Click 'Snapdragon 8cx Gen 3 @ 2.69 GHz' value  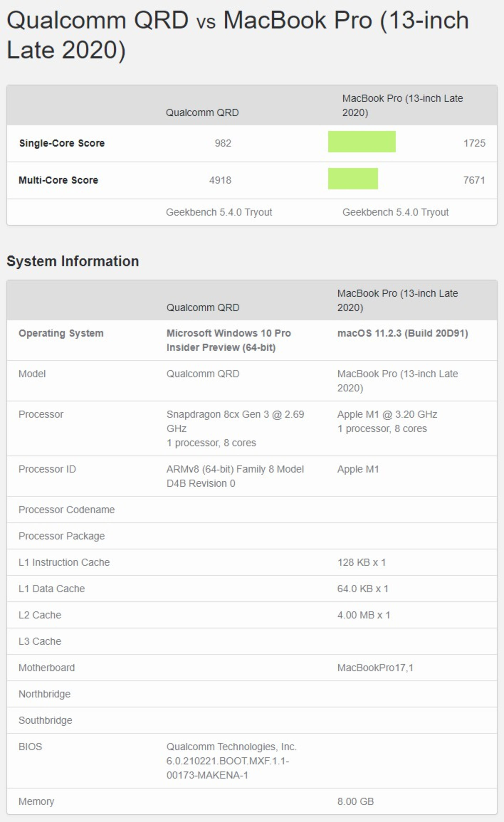point(235,421)
